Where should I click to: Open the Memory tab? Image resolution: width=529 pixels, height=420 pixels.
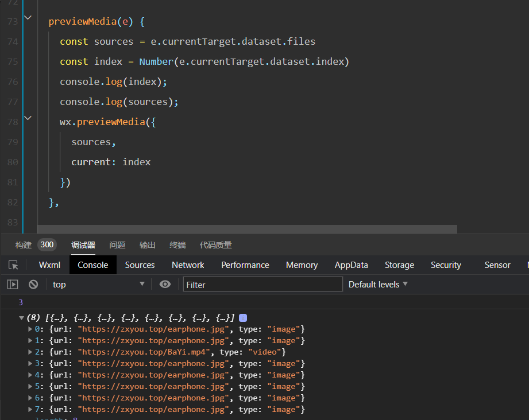pos(302,265)
